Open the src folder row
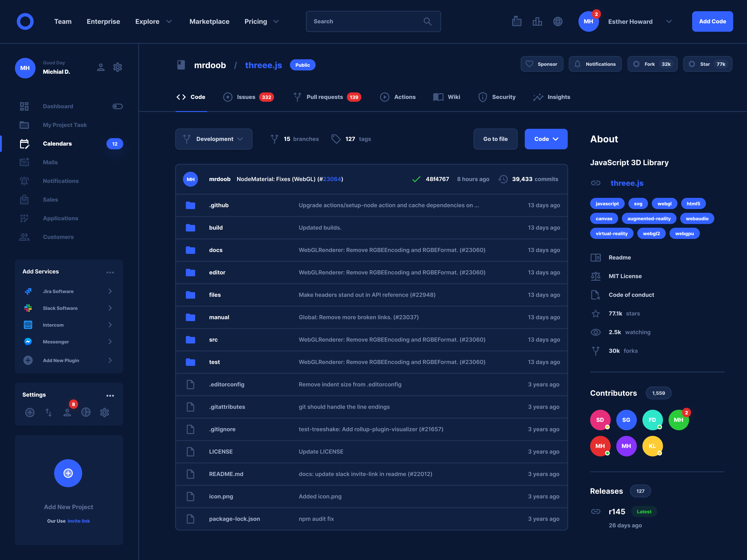 tap(371, 339)
